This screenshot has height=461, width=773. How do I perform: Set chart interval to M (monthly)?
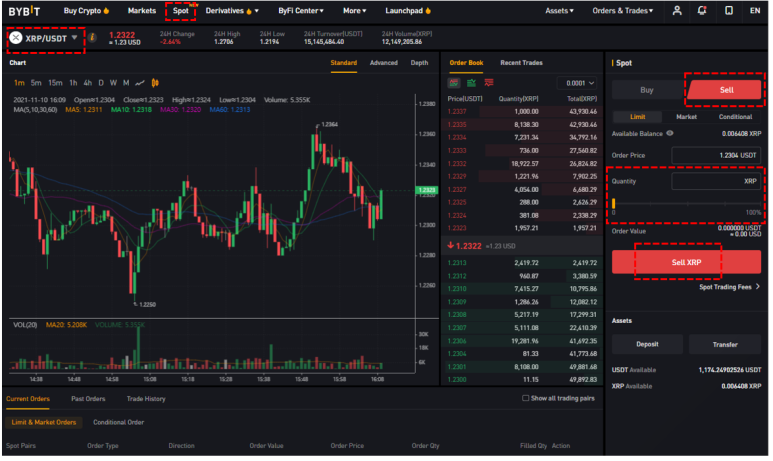127,83
